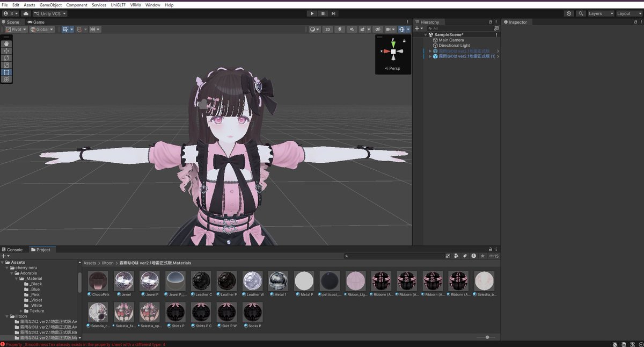Open the Global rotation dropdown

pos(42,30)
